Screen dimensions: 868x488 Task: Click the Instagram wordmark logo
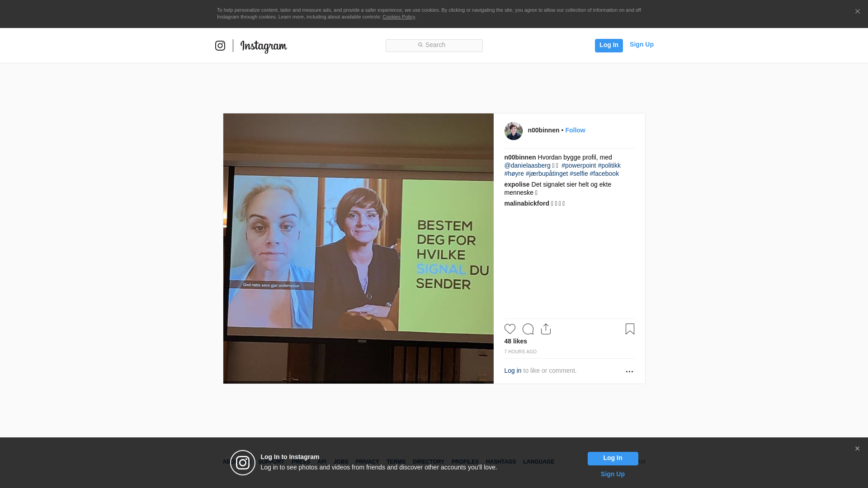264,46
